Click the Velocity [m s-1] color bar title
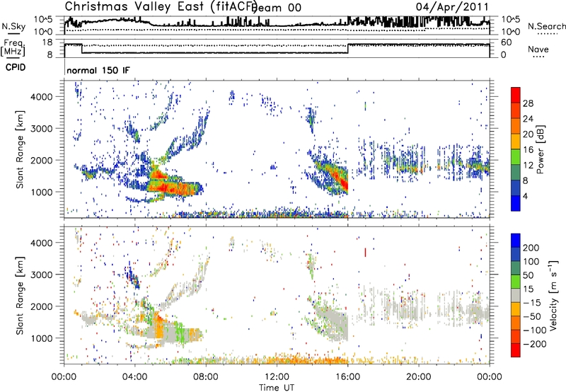566x392 pixels. [553, 295]
